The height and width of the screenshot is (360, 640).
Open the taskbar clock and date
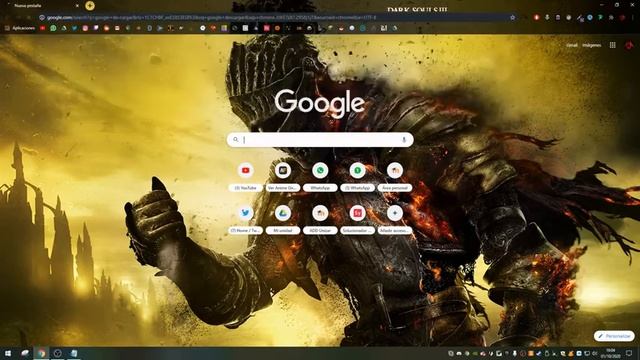[x=611, y=353]
